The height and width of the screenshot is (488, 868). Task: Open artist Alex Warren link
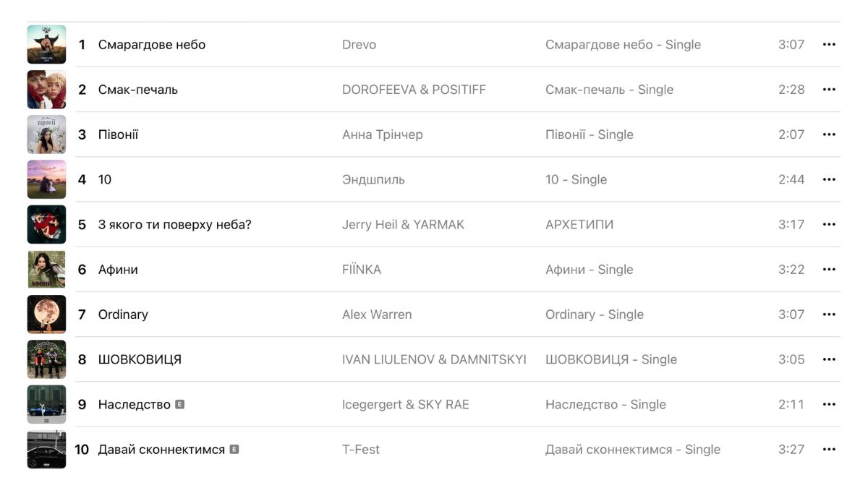point(377,314)
